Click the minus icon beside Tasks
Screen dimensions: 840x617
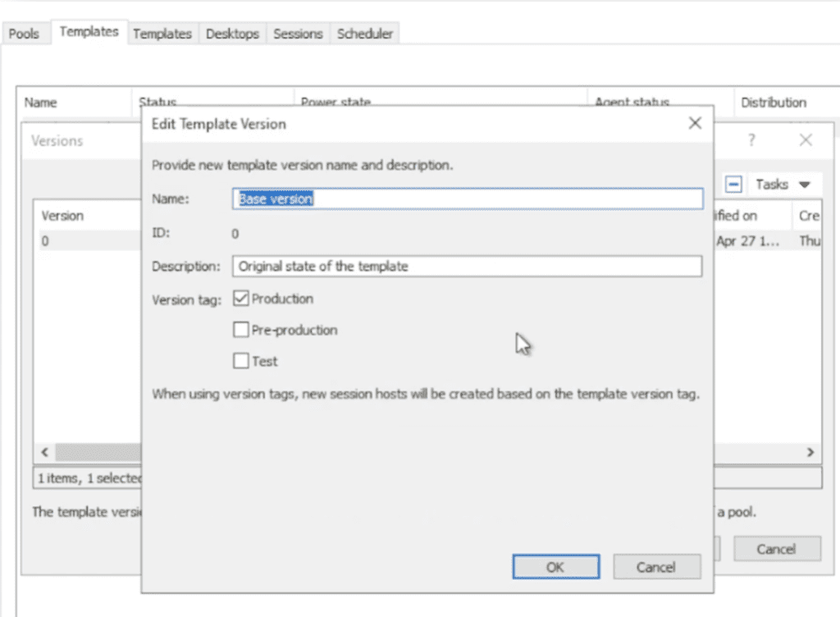[x=734, y=185]
